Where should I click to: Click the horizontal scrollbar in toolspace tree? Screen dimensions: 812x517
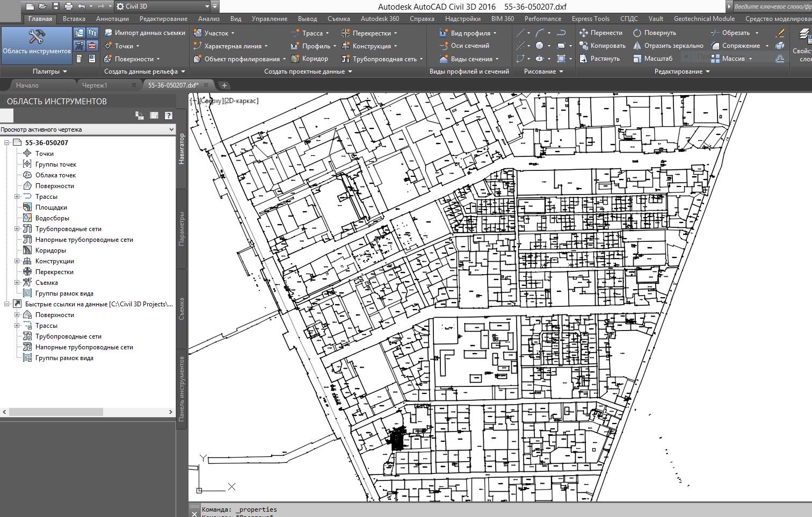[56, 412]
